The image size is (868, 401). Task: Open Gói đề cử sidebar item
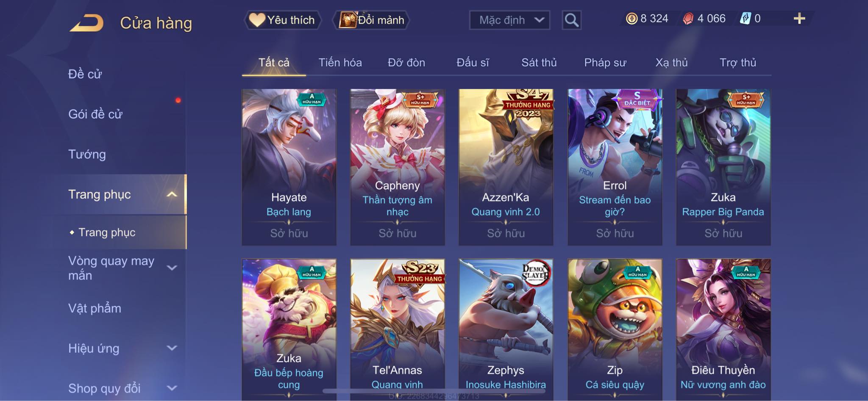click(95, 114)
